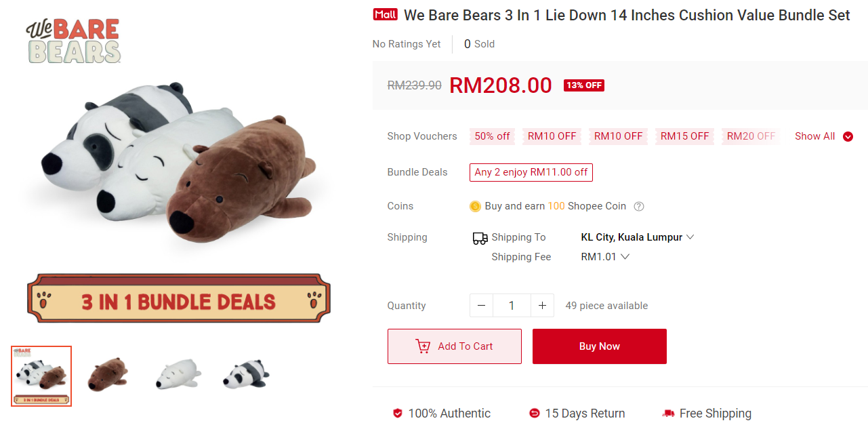Increase quantity with the plus button
The image size is (868, 425).
pyautogui.click(x=542, y=306)
